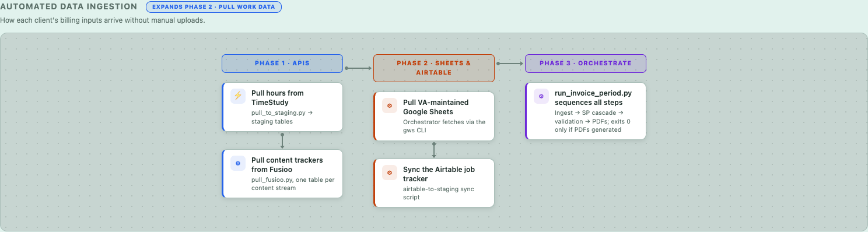Click the pull_to_staging.py → staging tables text
868x232 pixels.
tap(283, 117)
